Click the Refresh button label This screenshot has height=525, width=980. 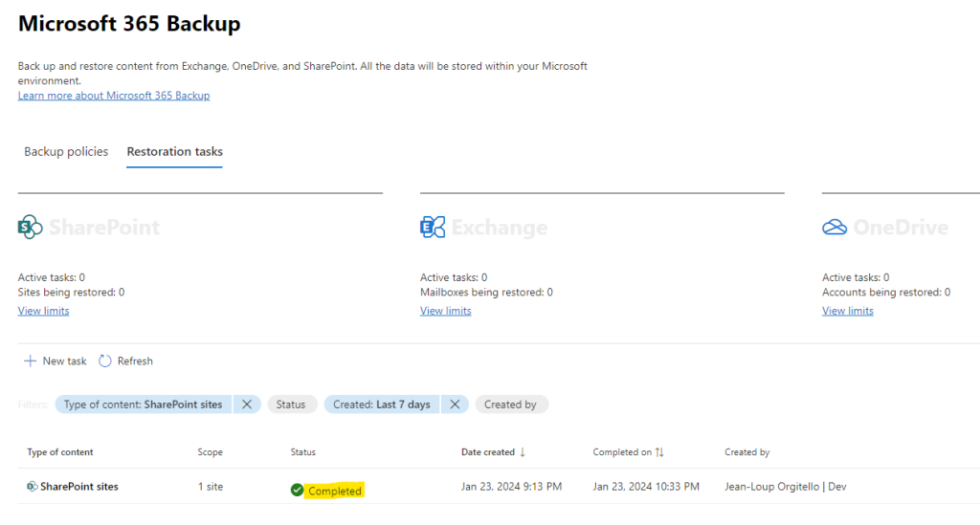coord(135,361)
